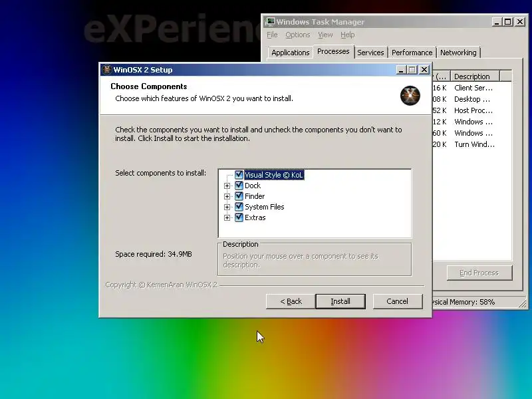532x399 pixels.
Task: Click the Windows Task Manager title icon
Action: pos(270,22)
